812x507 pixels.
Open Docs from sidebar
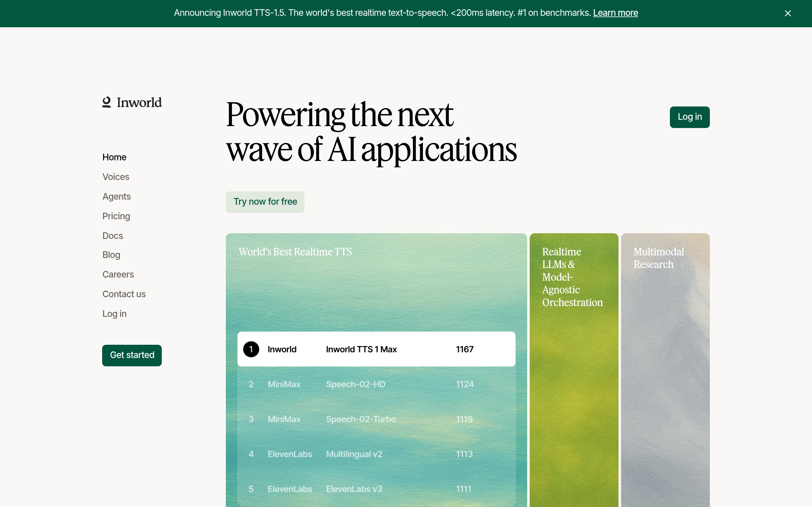pyautogui.click(x=112, y=236)
